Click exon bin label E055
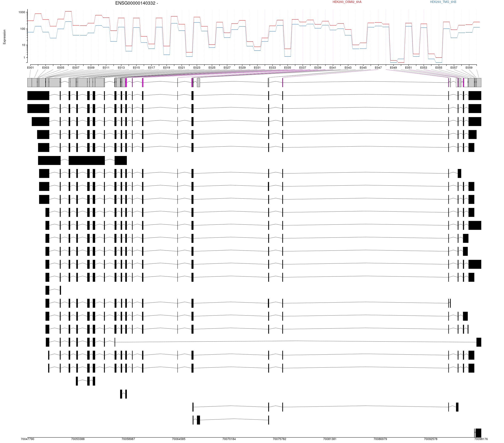Viewport: 504px width, 443px height. (x=439, y=68)
